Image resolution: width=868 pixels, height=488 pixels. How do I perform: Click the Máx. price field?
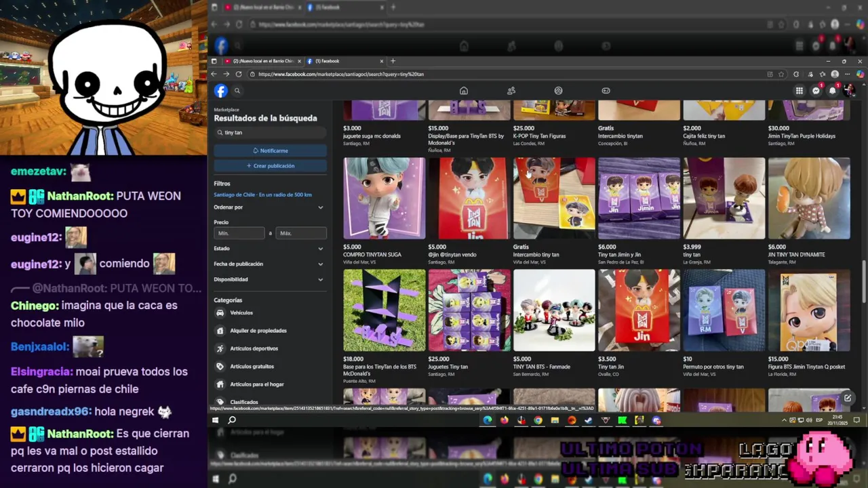click(301, 233)
